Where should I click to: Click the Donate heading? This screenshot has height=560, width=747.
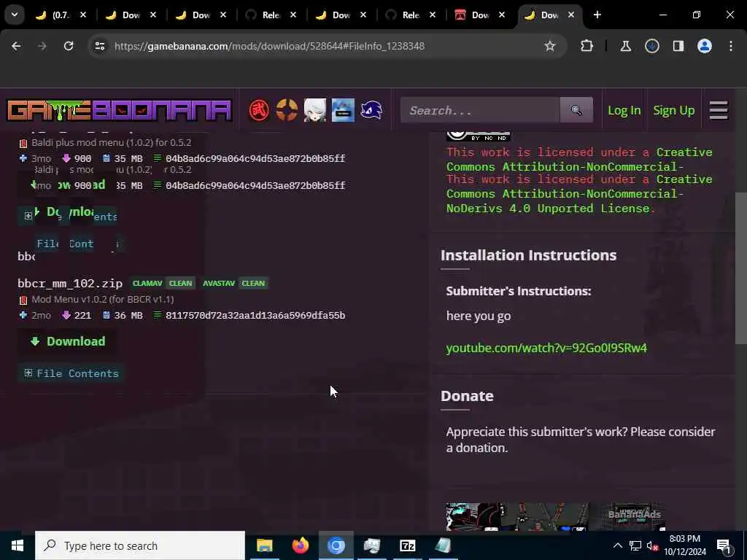point(467,396)
